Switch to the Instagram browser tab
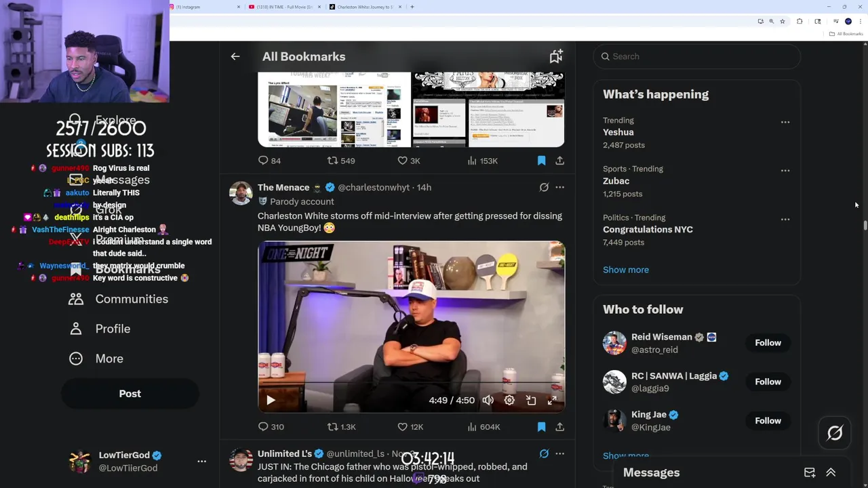 pos(205,7)
